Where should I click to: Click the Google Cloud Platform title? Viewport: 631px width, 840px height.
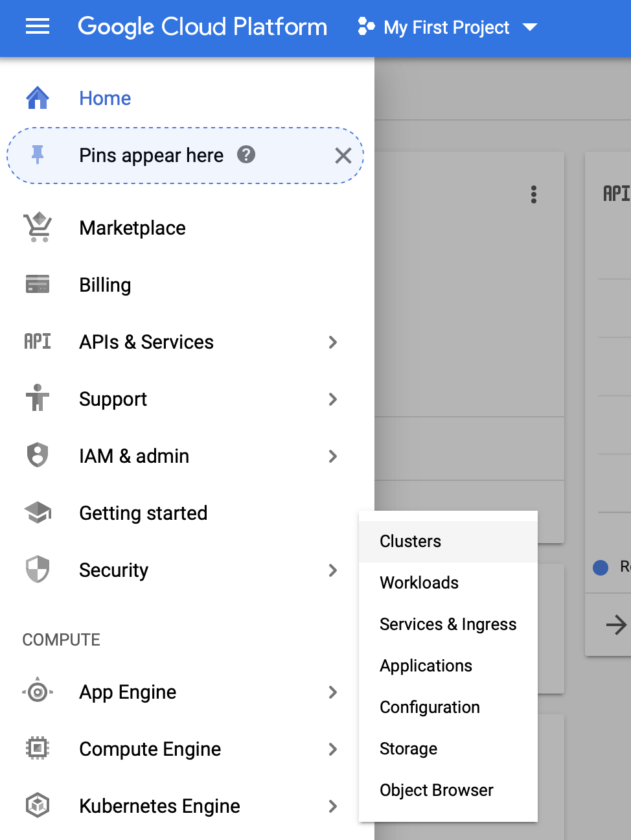(203, 27)
